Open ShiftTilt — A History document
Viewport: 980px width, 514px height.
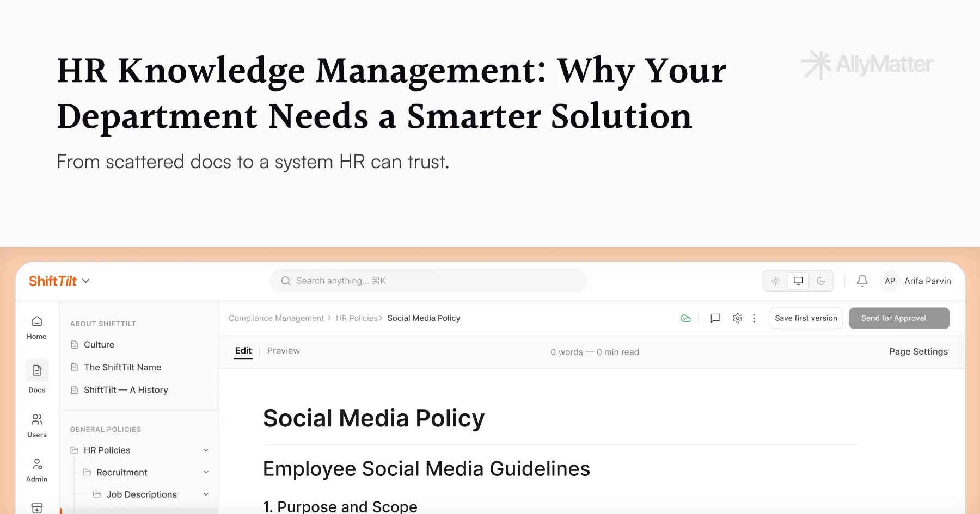click(x=126, y=389)
